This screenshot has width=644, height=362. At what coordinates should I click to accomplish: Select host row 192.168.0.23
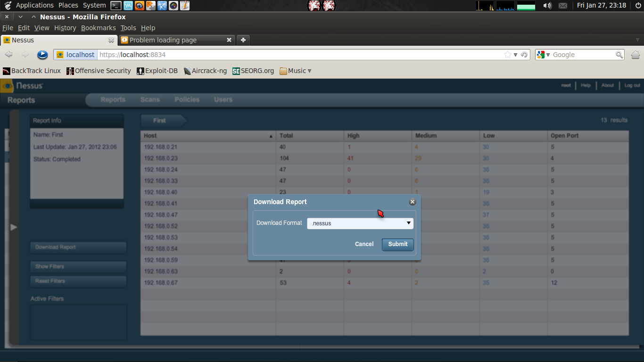385,158
